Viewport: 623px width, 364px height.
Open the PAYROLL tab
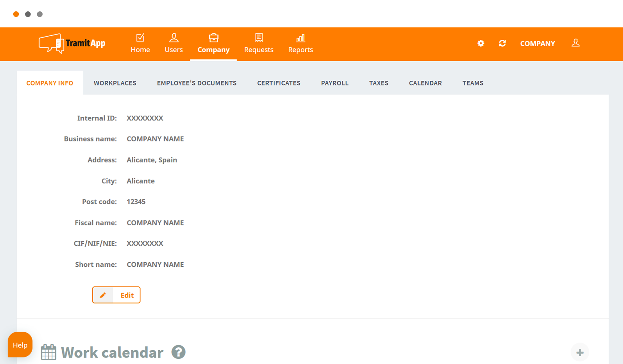pos(335,83)
